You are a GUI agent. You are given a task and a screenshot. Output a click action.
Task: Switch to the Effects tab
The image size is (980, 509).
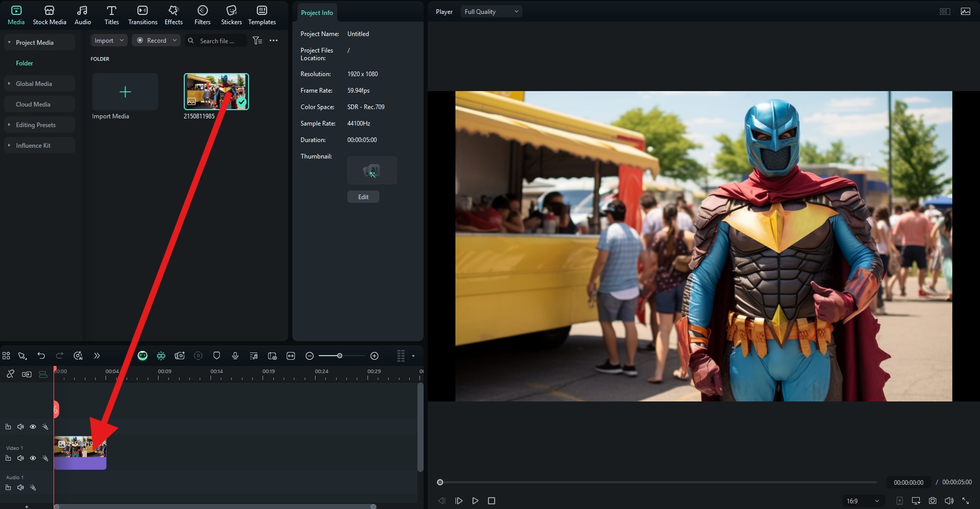click(173, 15)
